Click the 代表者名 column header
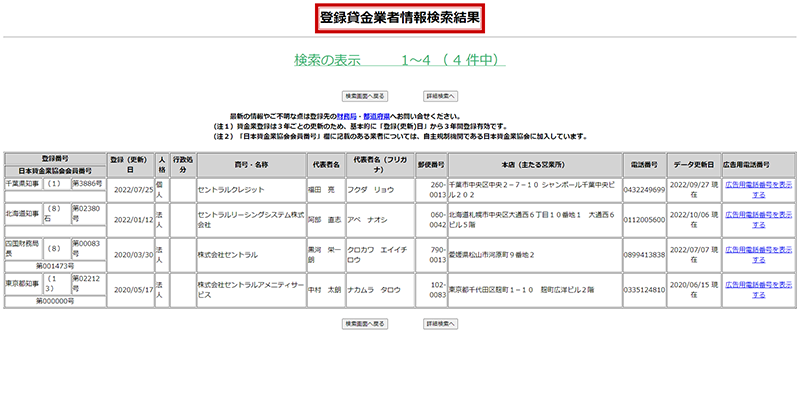This screenshot has height=404, width=800. pyautogui.click(x=327, y=165)
